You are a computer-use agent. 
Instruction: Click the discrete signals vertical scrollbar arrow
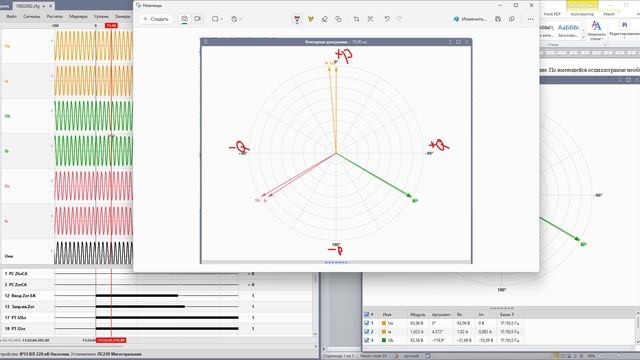tap(315, 334)
